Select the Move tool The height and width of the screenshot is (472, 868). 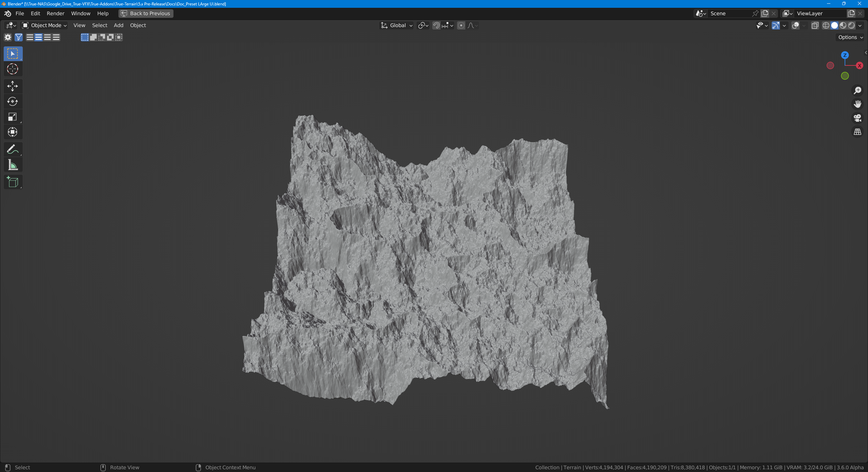13,86
